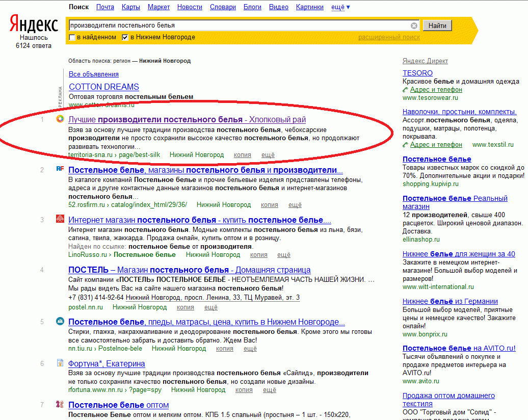Select the Поиск tab

point(79,7)
